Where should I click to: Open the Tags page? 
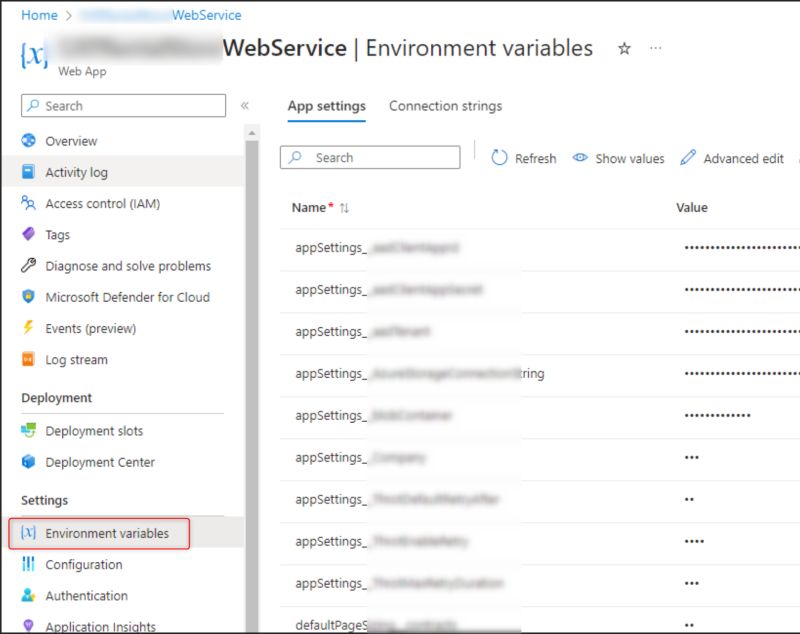click(58, 235)
